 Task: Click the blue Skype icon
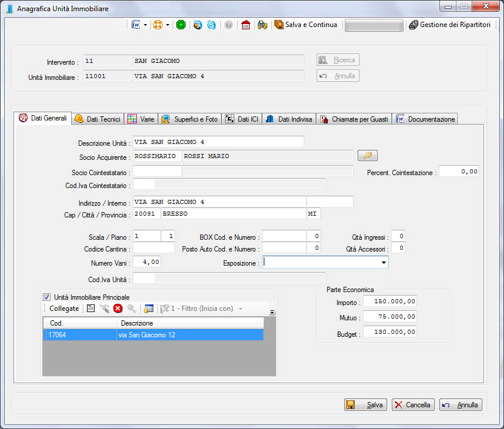[x=211, y=25]
